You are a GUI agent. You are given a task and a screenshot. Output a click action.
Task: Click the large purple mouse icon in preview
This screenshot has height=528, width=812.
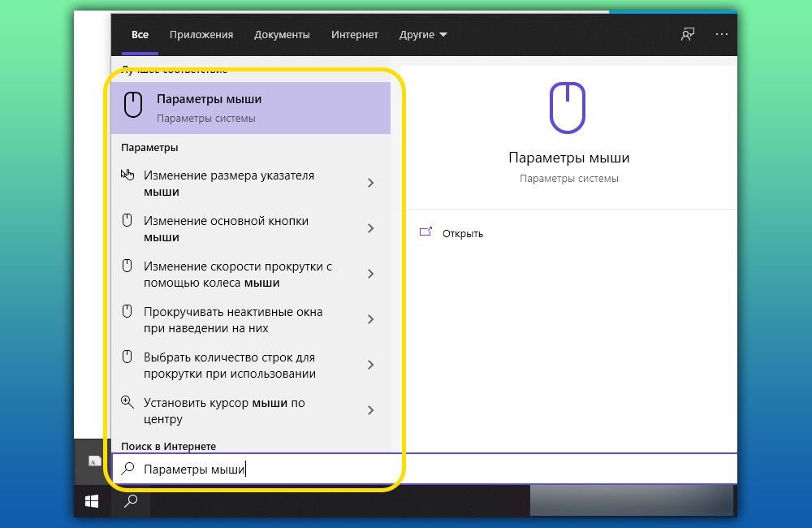[x=568, y=107]
